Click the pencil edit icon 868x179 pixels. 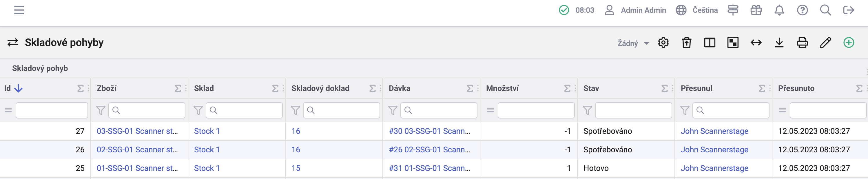tap(825, 43)
